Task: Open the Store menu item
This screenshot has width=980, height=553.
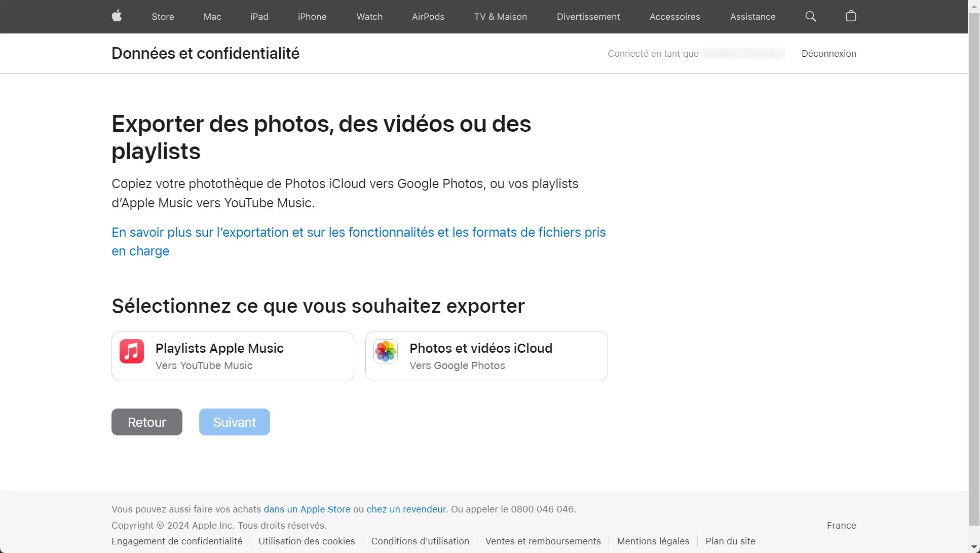Action: [x=162, y=16]
